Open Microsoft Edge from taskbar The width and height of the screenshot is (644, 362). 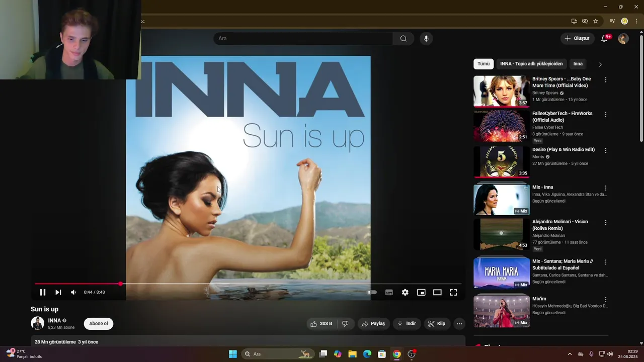[x=367, y=354]
